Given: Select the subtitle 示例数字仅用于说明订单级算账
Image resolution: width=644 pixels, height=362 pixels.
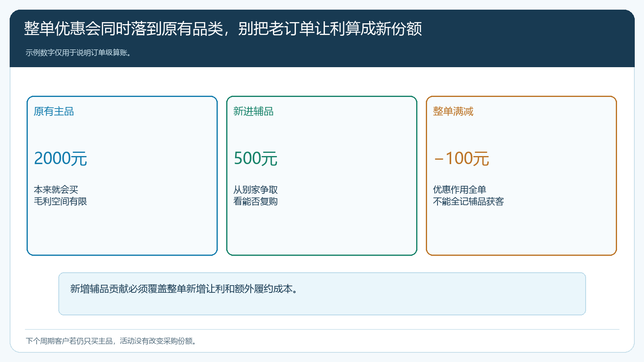Looking at the screenshot, I should pyautogui.click(x=78, y=53).
